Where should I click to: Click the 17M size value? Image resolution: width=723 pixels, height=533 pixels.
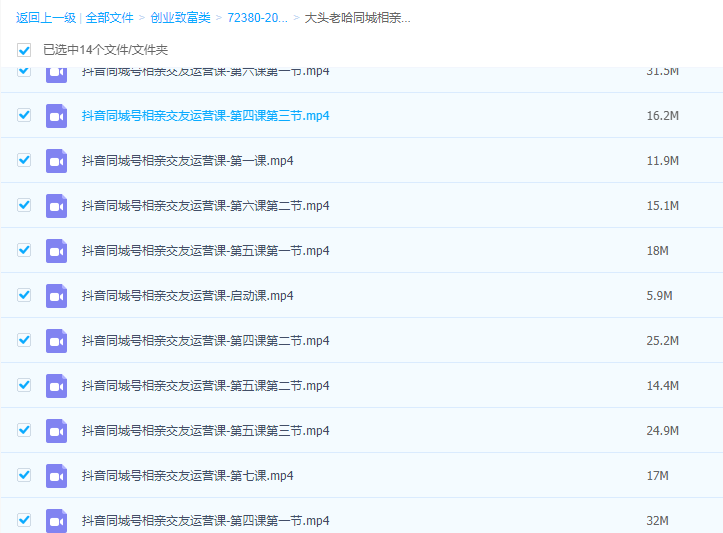click(658, 475)
